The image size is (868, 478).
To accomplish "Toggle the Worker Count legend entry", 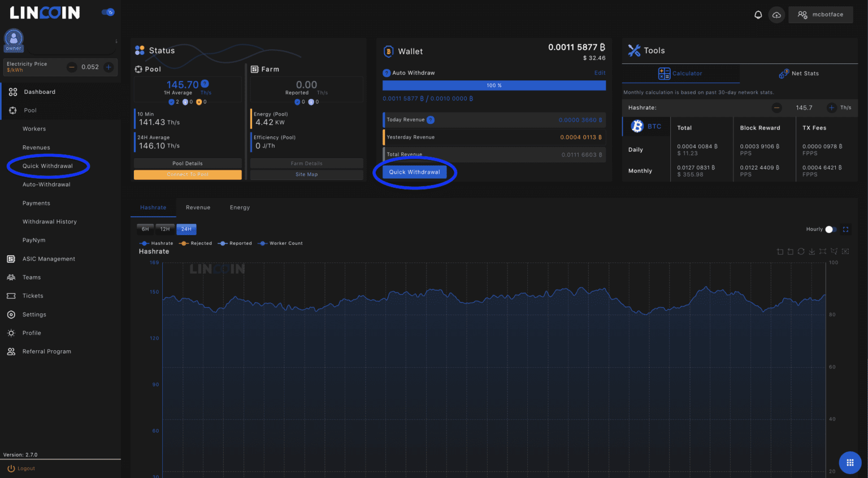I will click(280, 243).
